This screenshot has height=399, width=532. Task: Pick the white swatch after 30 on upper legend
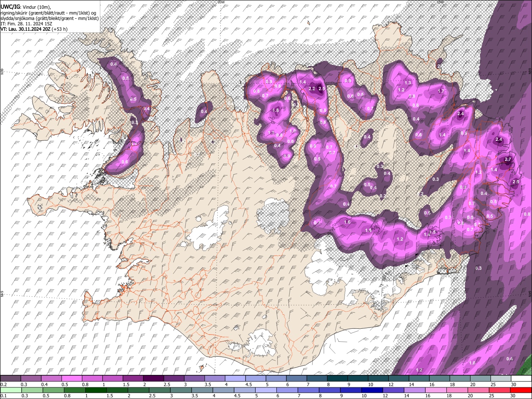tap(521, 379)
